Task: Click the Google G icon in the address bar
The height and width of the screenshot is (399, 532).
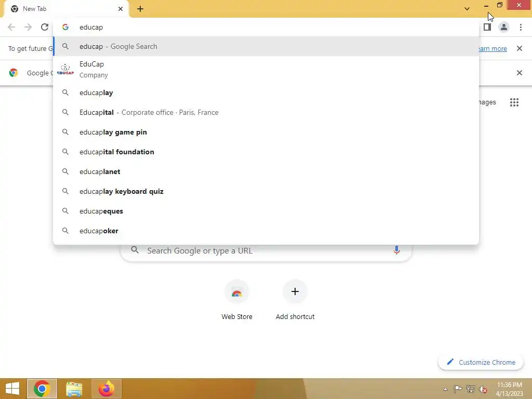Action: click(x=65, y=27)
